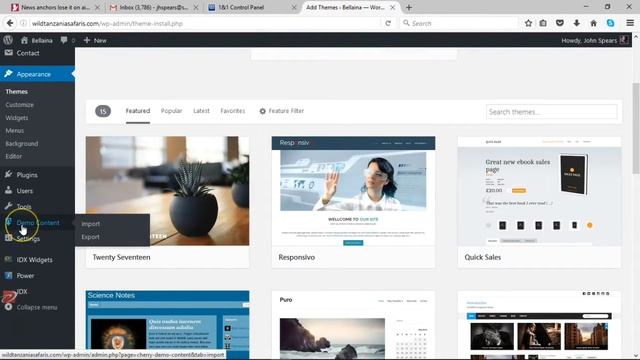Image resolution: width=640 pixels, height=360 pixels.
Task: Open the Science Notes theme thumbnail
Action: click(x=167, y=325)
